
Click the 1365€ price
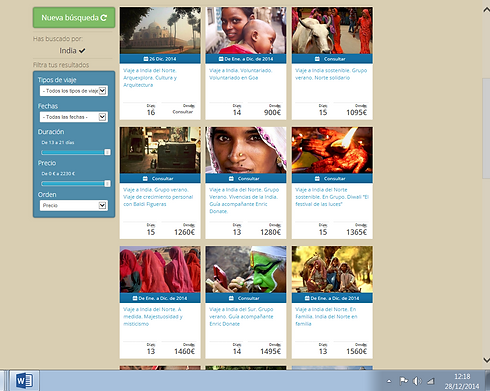(x=356, y=232)
